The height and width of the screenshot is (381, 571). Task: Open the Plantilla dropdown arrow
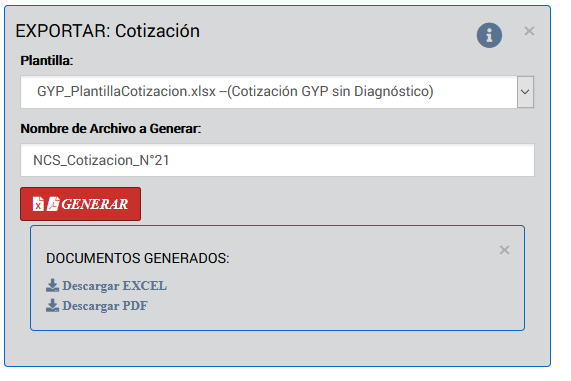(525, 92)
